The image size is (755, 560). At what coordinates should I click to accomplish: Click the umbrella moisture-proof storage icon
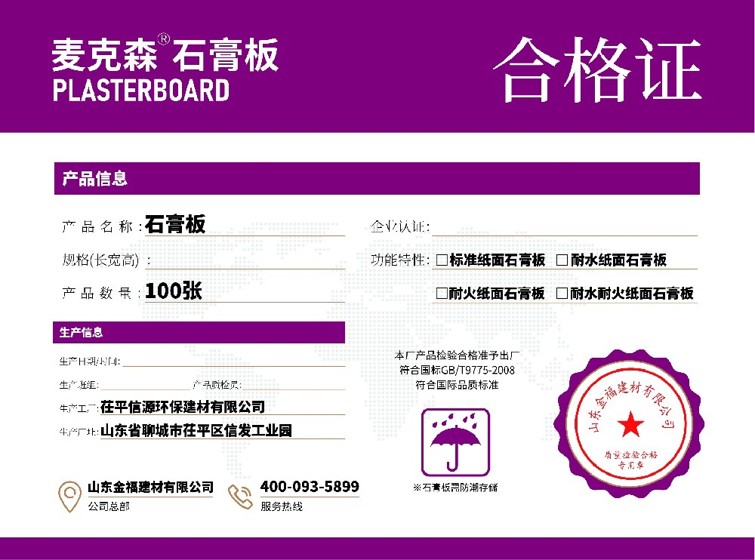tap(455, 442)
